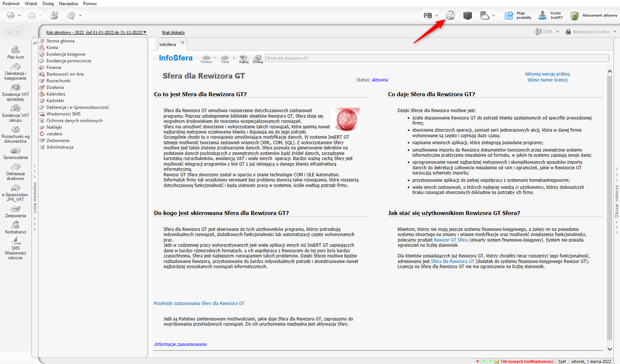620x364 pixels.
Task: Open the Dodaj menu
Action: pyautogui.click(x=48, y=4)
